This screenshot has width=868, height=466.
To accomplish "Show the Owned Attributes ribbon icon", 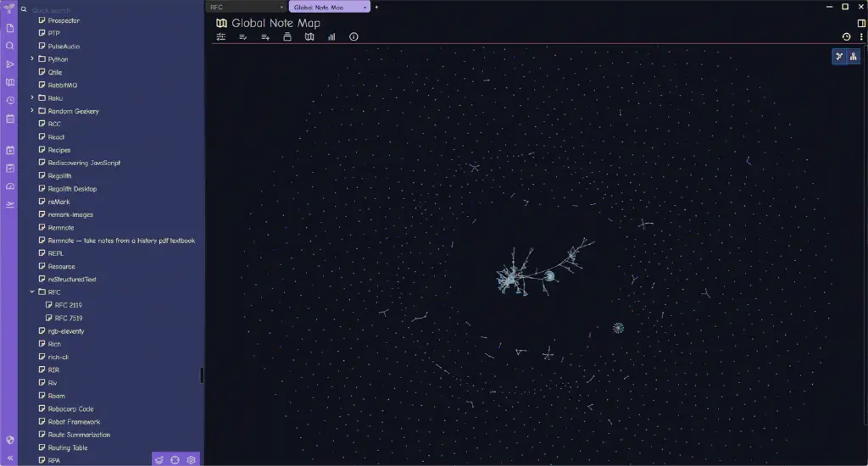I will tap(243, 37).
